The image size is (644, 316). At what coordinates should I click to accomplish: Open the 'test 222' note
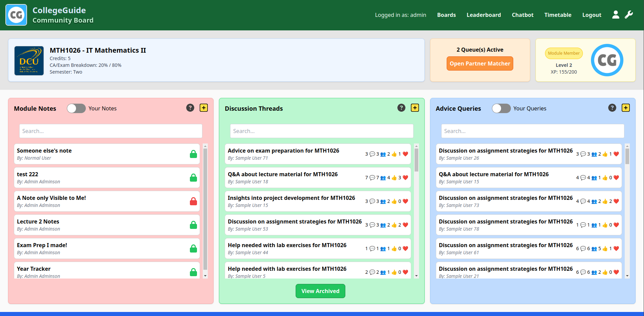point(107,178)
